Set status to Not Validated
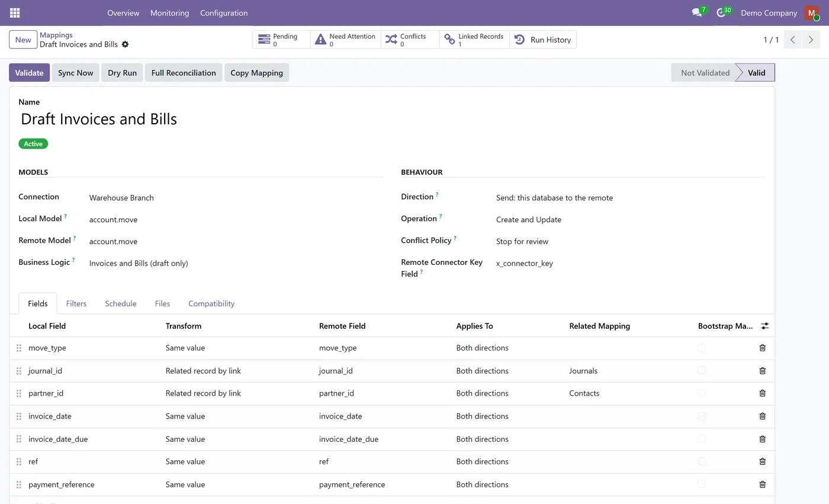The height and width of the screenshot is (504, 829). click(705, 73)
